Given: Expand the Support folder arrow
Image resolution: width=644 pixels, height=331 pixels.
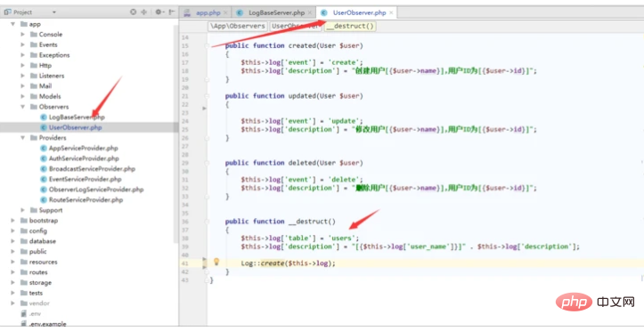Looking at the screenshot, I should click(22, 210).
